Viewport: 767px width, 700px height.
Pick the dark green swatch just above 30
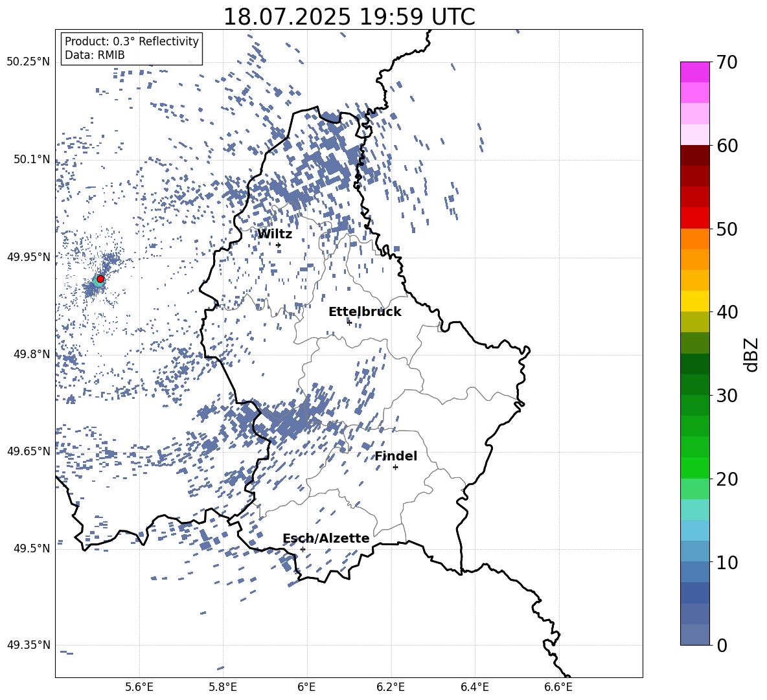[694, 385]
